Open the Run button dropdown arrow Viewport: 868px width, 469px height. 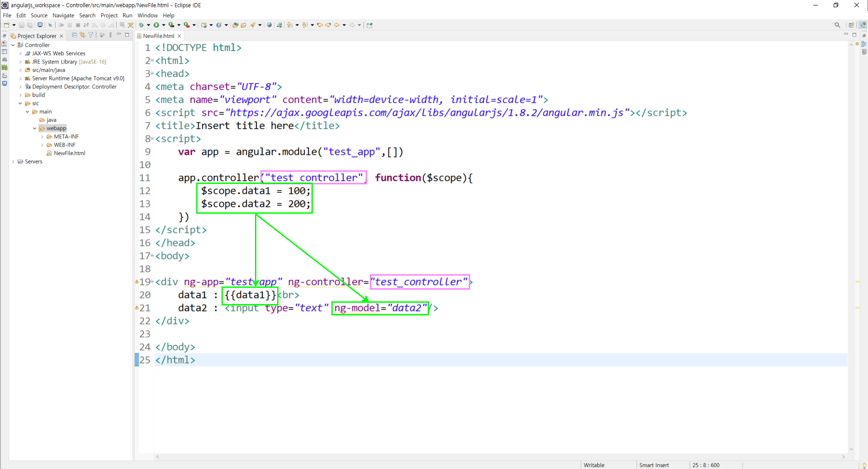point(163,25)
